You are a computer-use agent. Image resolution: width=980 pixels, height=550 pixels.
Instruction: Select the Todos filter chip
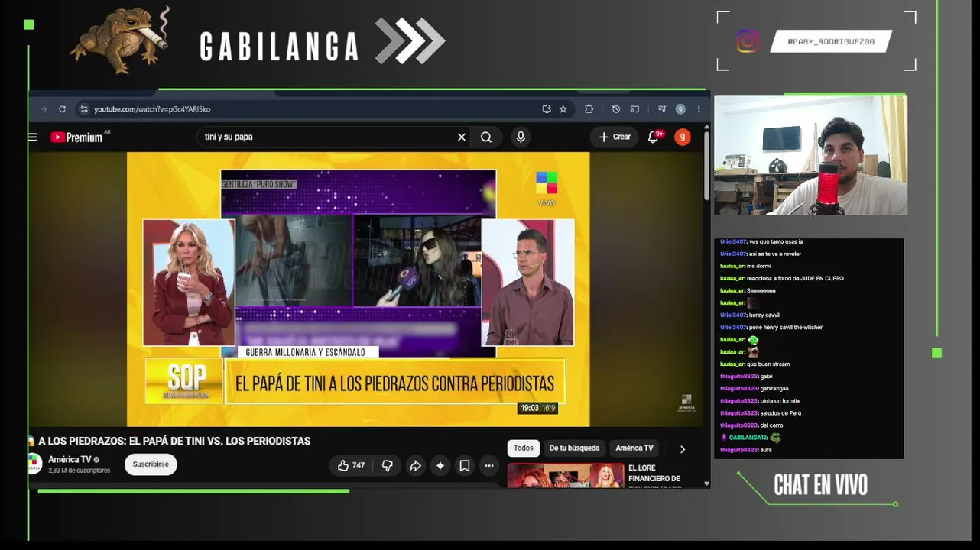click(x=524, y=448)
